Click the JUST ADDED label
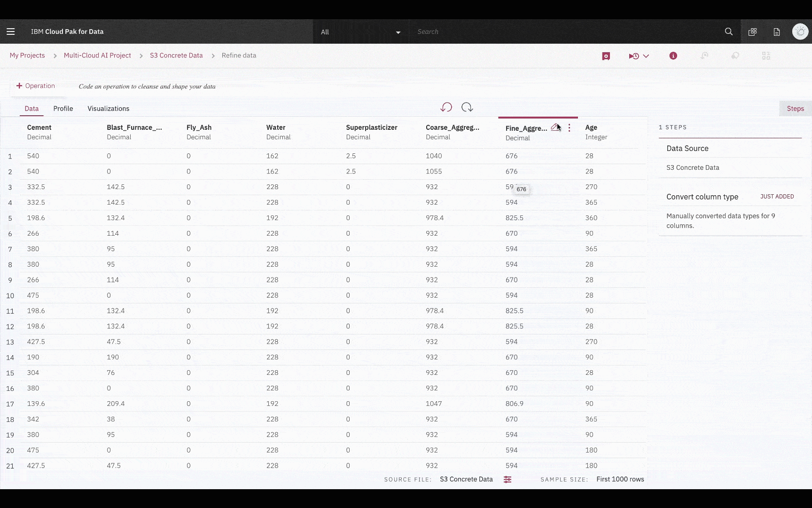Viewport: 812px width, 508px height. coord(777,197)
